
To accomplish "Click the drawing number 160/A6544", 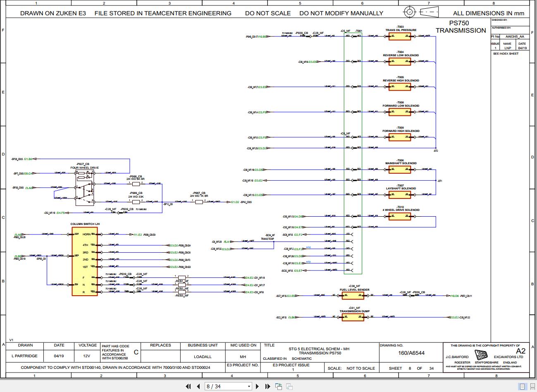I will (411, 353).
